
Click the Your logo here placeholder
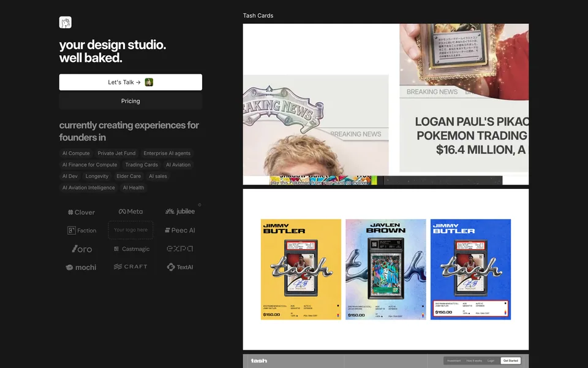(x=130, y=230)
